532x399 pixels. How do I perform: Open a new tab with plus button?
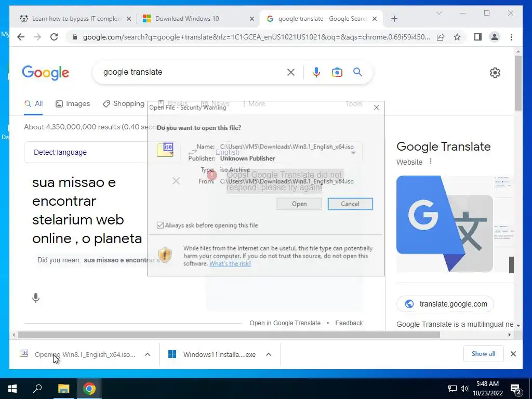tap(394, 19)
